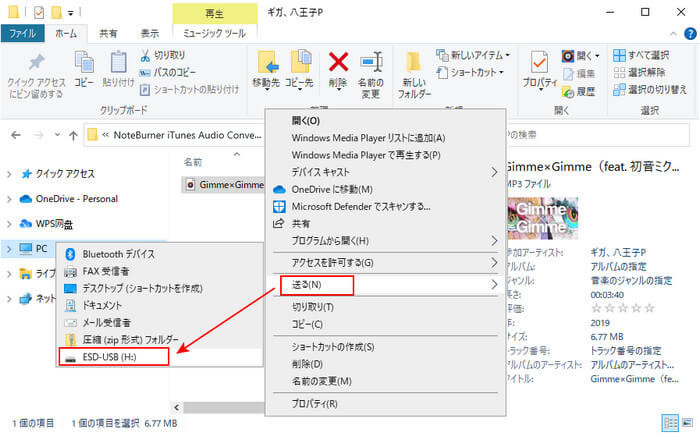Click Windows Media Player で再生する(P)
Viewport: 700px width, 433px height.
click(386, 155)
